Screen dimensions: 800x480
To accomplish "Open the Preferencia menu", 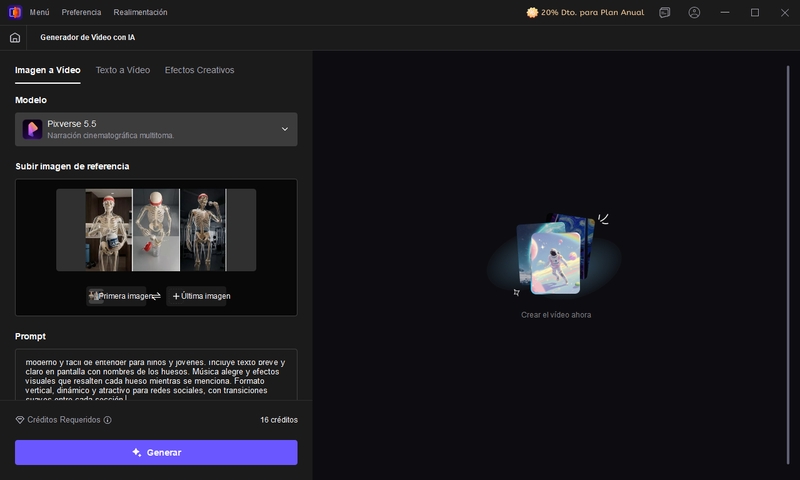I will coord(81,12).
